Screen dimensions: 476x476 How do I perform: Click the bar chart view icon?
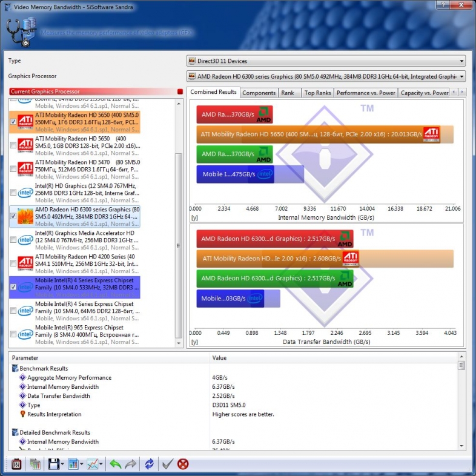pos(73,464)
